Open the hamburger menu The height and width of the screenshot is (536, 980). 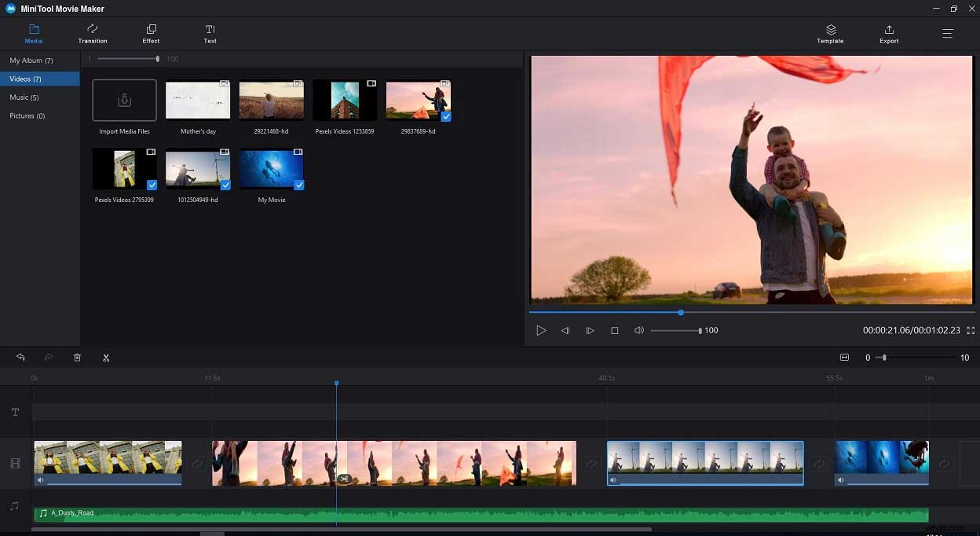(947, 33)
